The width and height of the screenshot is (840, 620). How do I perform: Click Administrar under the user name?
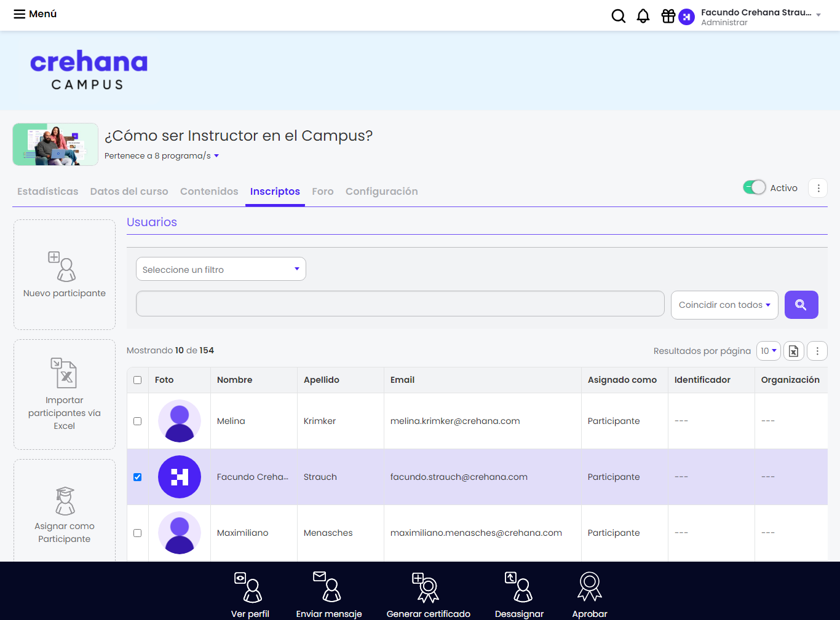724,23
